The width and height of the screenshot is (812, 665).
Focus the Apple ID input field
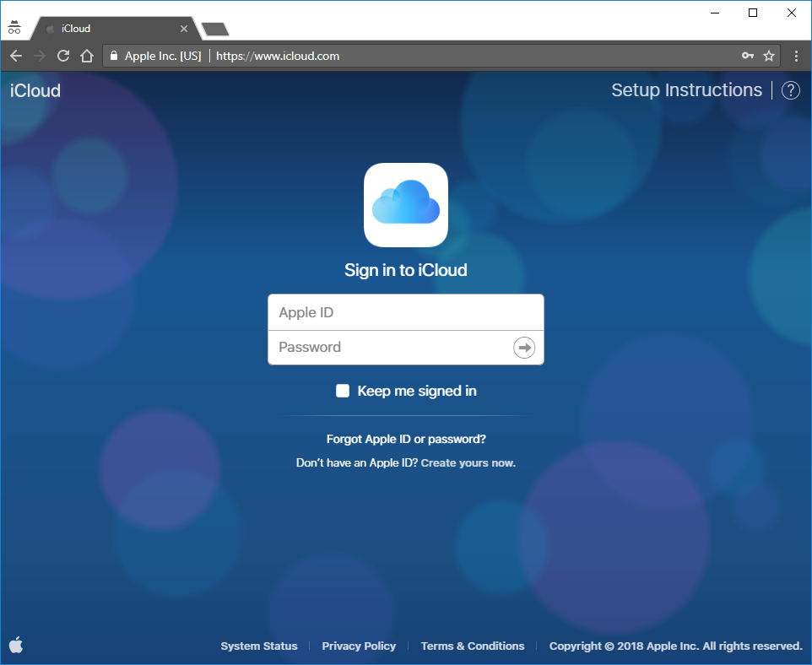click(405, 313)
